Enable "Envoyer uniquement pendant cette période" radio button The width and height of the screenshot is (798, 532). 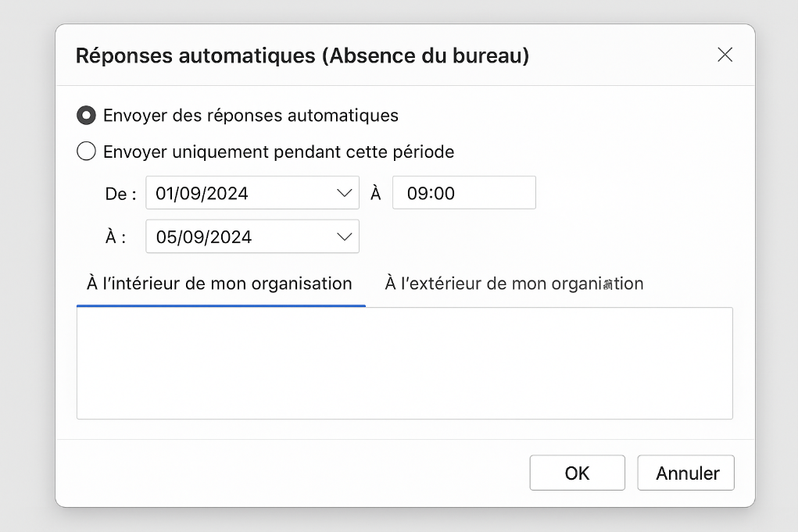click(x=86, y=152)
